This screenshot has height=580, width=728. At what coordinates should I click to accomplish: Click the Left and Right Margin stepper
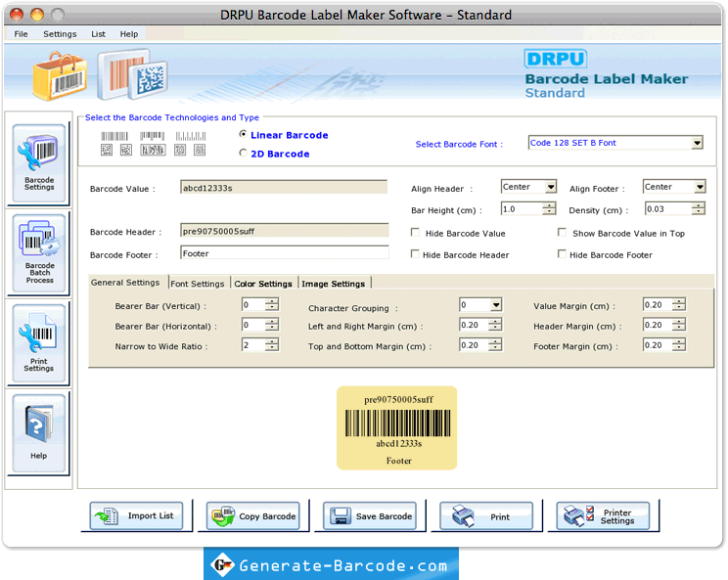point(495,325)
